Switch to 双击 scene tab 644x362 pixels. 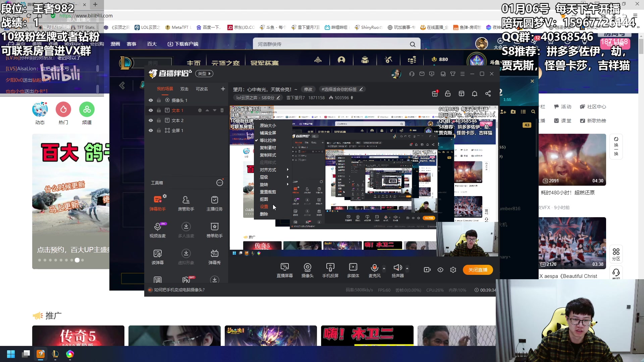click(x=184, y=89)
